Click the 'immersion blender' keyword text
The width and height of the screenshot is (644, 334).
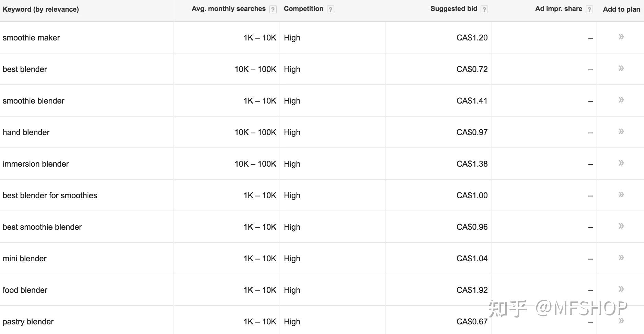pyautogui.click(x=36, y=164)
